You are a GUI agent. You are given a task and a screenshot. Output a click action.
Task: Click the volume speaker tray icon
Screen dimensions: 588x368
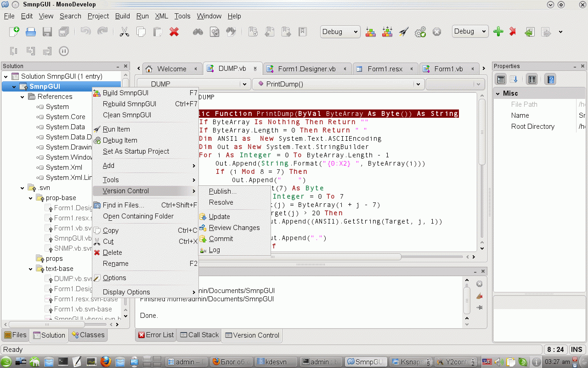pos(498,362)
